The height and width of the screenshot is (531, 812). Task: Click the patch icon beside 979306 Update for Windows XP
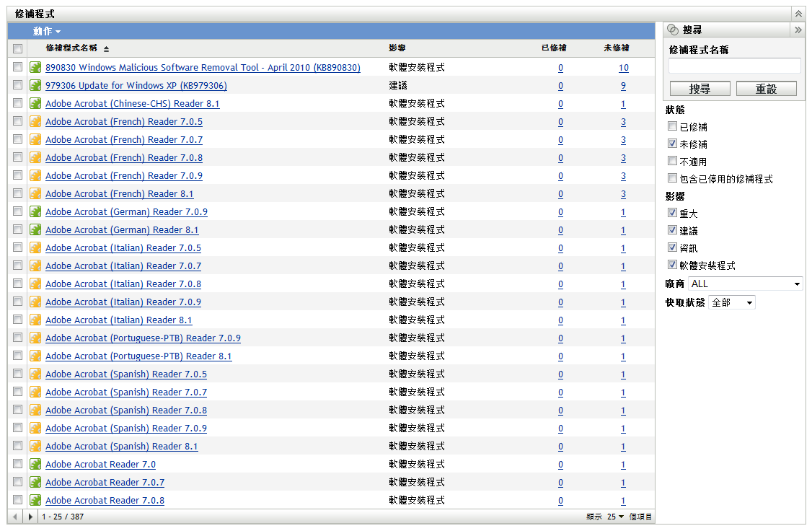point(35,85)
